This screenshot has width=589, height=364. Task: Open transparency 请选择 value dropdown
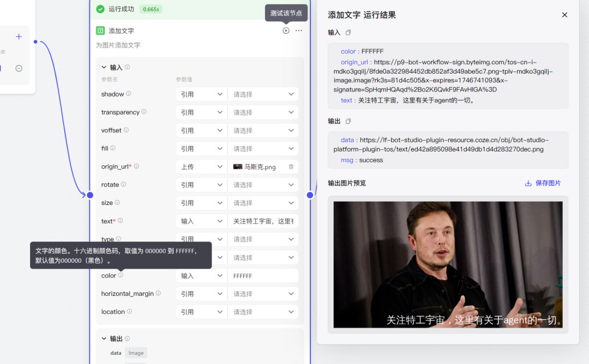tap(263, 112)
